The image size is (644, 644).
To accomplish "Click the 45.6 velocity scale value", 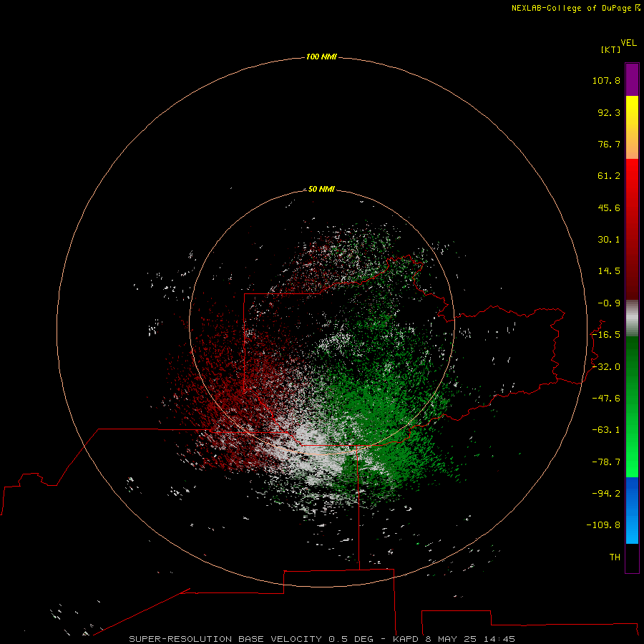I will (x=609, y=208).
